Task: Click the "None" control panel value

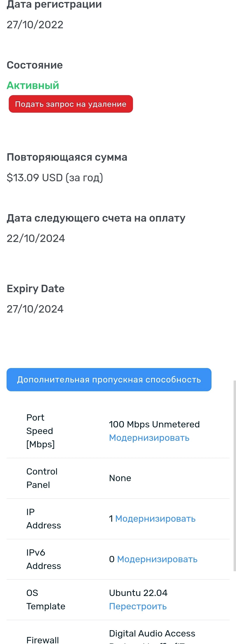Action: point(120,478)
